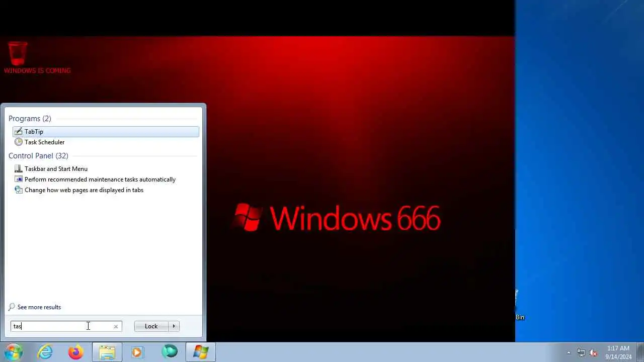Open Task Scheduler from search results
This screenshot has width=644, height=362.
[106, 142]
